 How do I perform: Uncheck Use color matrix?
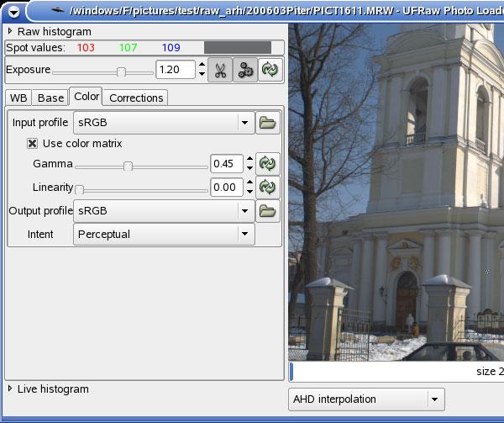32,144
